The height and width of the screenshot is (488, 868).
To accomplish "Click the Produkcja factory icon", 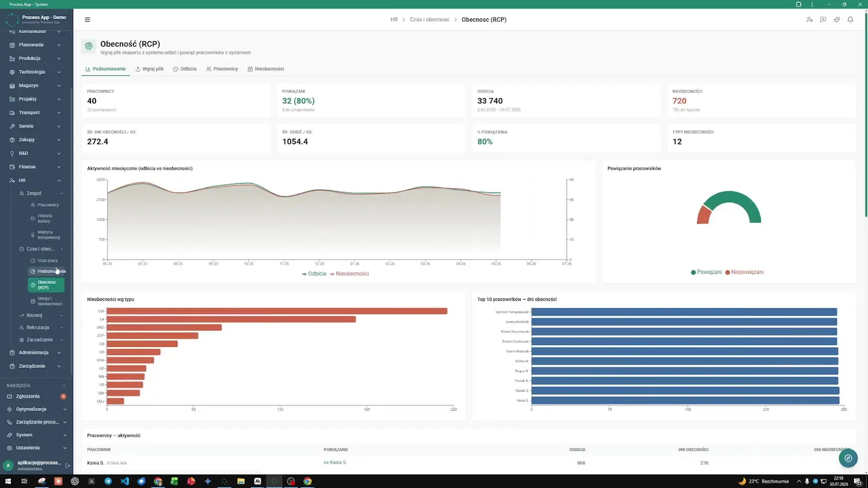I will coord(13,58).
